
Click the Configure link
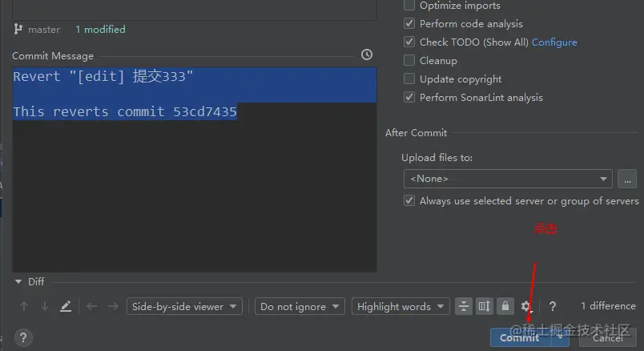point(554,42)
